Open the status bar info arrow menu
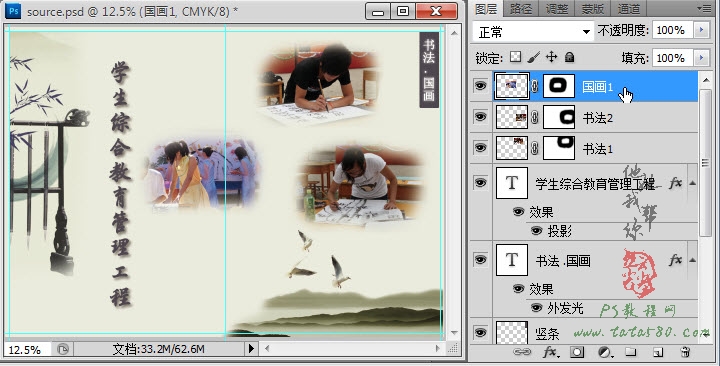The image size is (720, 366). [251, 349]
